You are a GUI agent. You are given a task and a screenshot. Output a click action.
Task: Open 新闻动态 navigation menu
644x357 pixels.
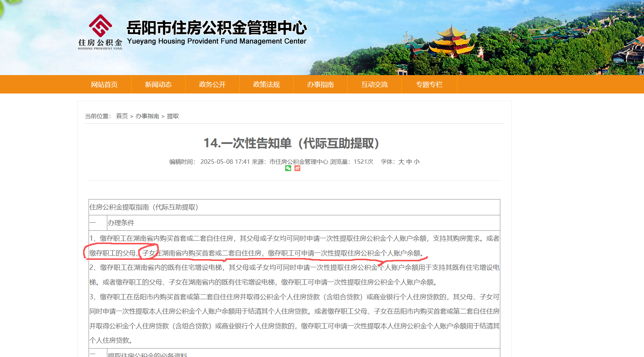pos(158,85)
